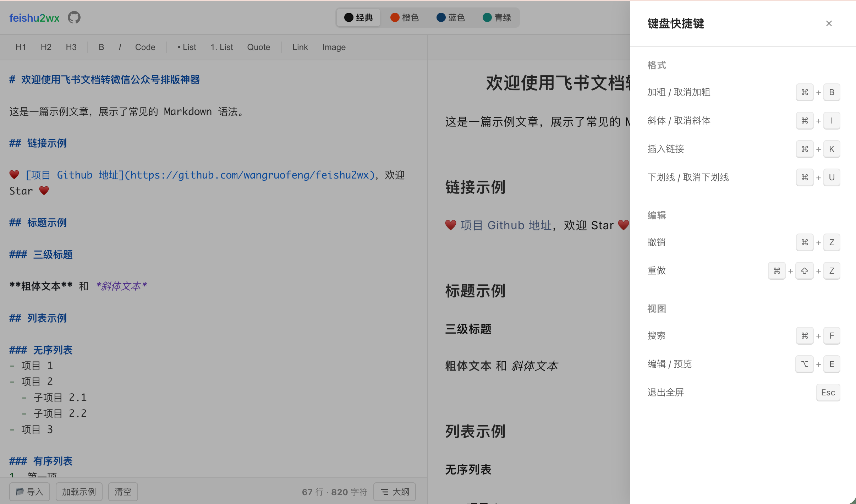This screenshot has width=856, height=504.
Task: Click the command key badge for 撤销
Action: (x=805, y=242)
